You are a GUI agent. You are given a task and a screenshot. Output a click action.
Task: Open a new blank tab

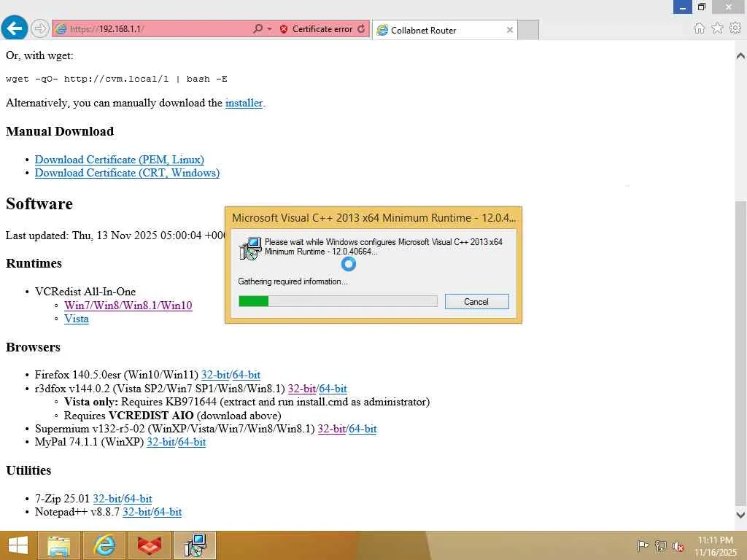[x=528, y=30]
